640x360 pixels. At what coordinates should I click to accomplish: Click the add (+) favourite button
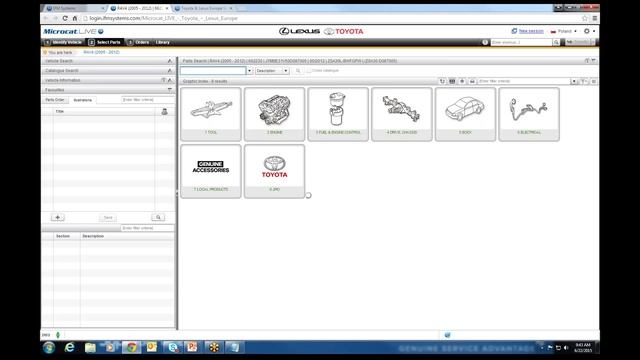(x=58, y=217)
